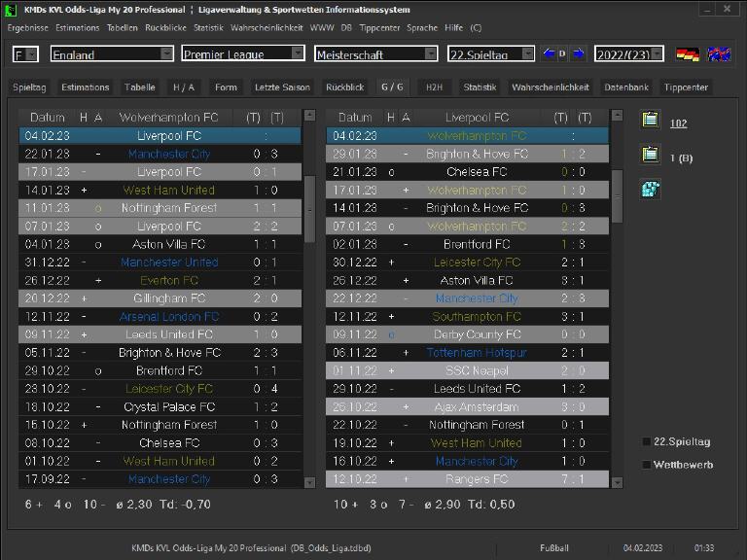747x560 pixels.
Task: Open the Tabellen menu
Action: tap(122, 27)
